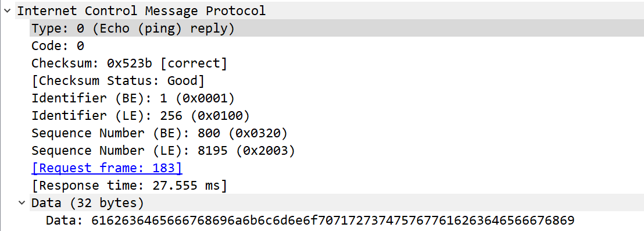Select the Checksum: 0x523b field
The height and width of the screenshot is (231, 644).
(337, 63)
